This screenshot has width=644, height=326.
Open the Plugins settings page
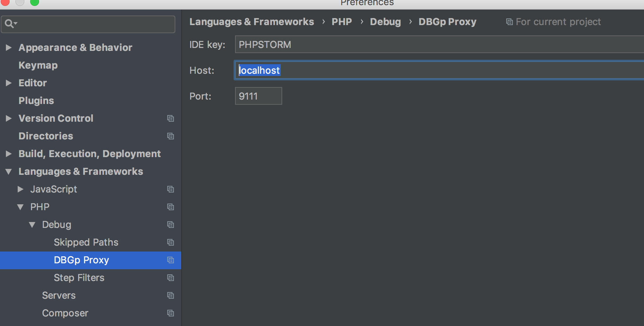[36, 101]
